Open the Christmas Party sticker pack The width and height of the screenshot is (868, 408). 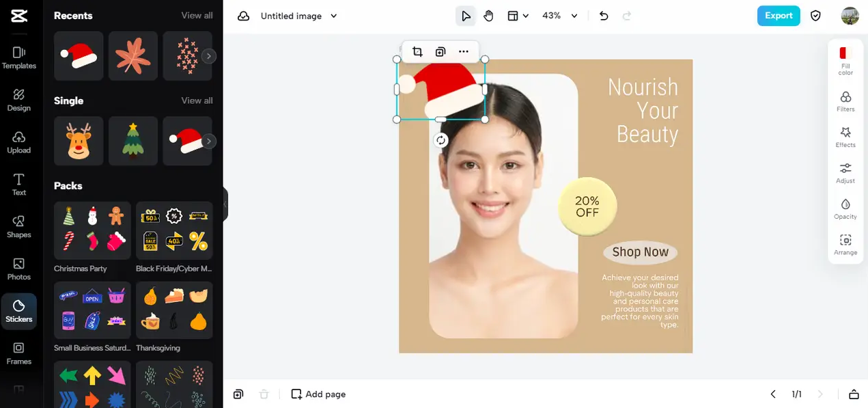tap(92, 230)
